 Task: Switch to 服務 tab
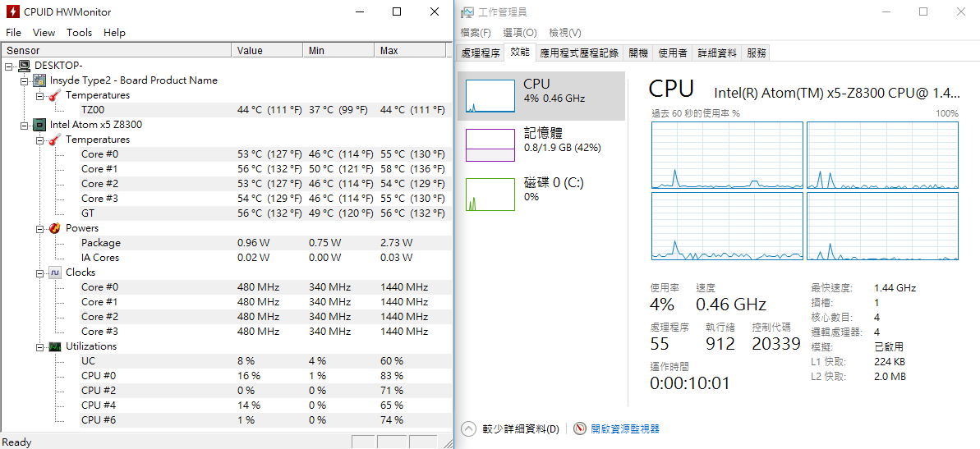coord(757,53)
